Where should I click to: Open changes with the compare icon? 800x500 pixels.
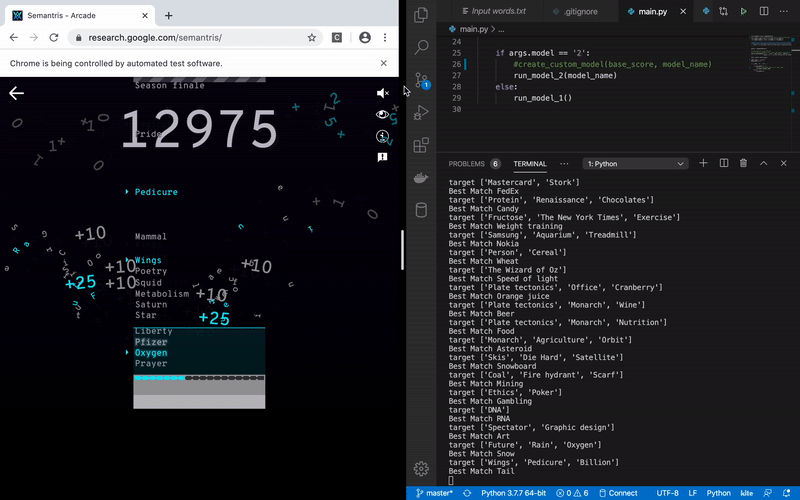pos(723,11)
